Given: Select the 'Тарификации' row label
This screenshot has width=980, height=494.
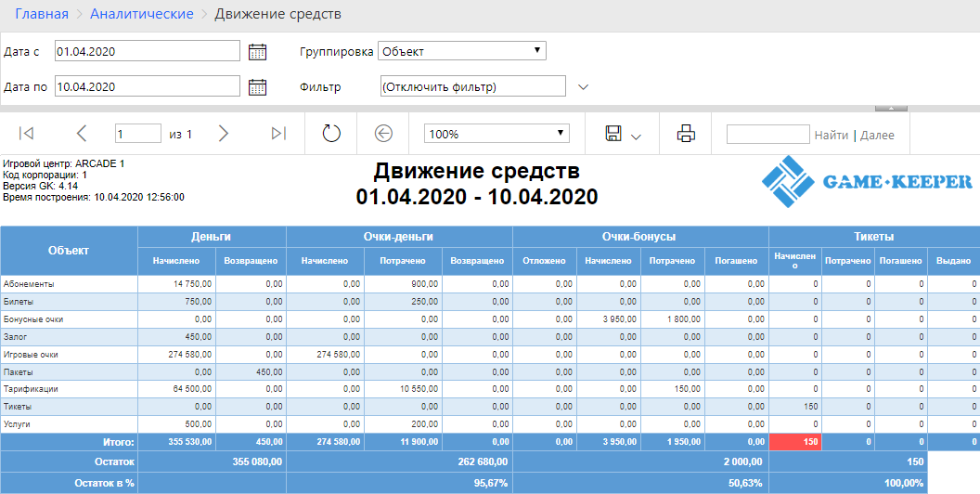Looking at the screenshot, I should pyautogui.click(x=31, y=389).
